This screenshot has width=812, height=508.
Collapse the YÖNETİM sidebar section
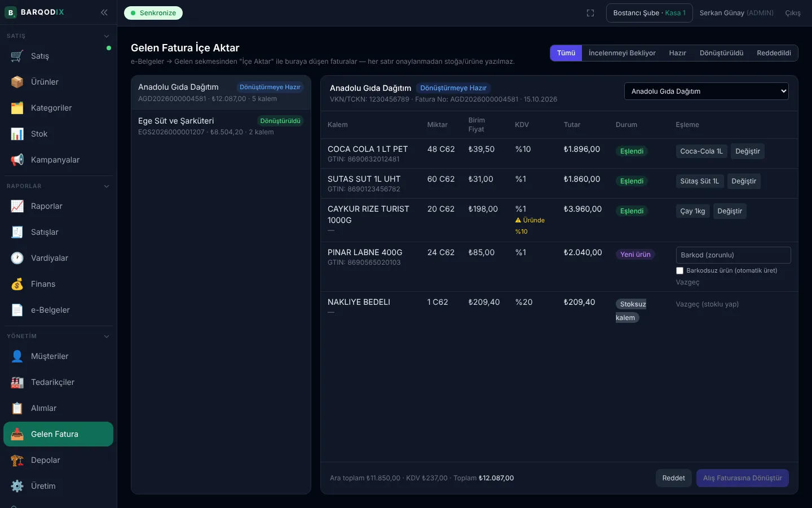click(x=107, y=336)
